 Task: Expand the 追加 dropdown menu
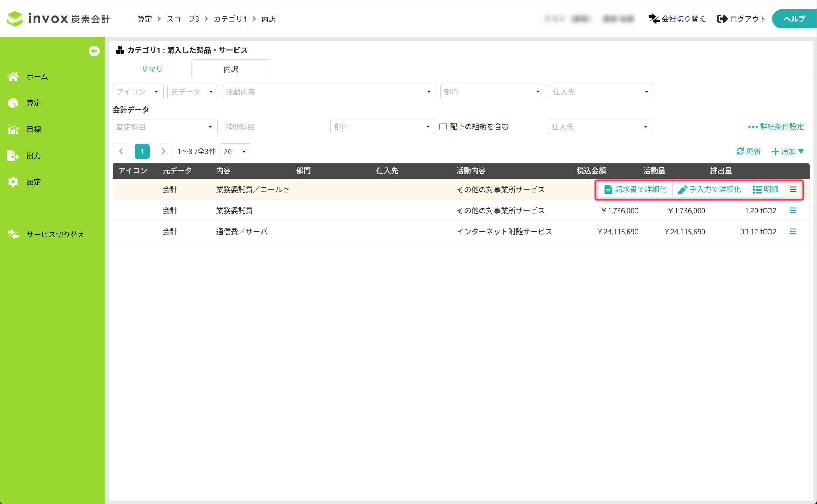click(x=788, y=151)
